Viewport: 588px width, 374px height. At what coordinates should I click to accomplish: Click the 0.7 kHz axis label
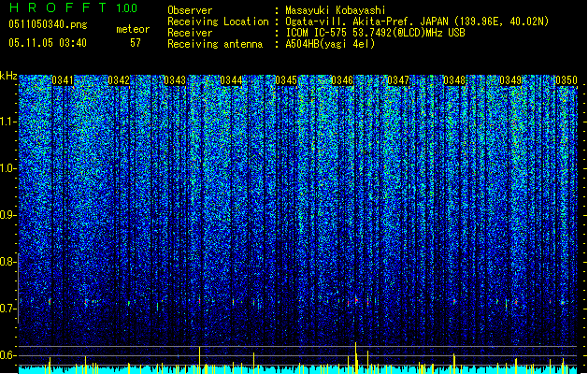coord(7,309)
